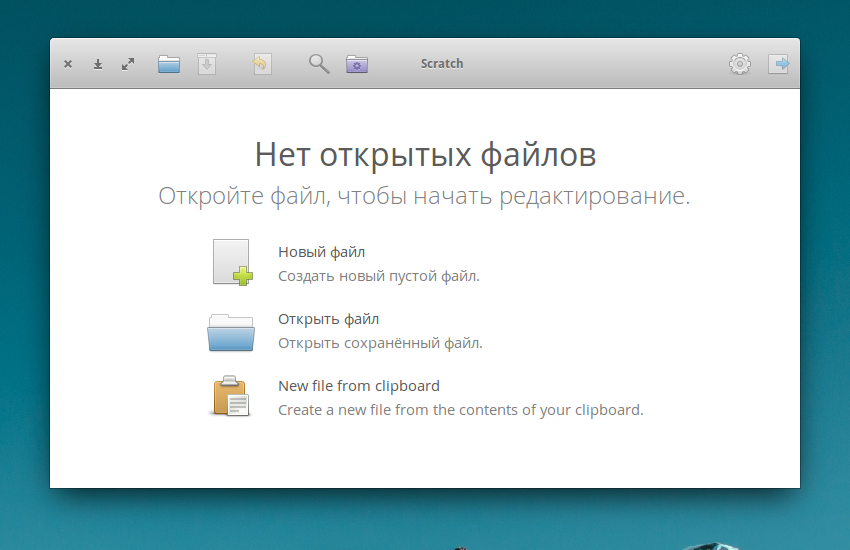The image size is (850, 550).
Task: Click the clipboard icon in welcome list
Action: [x=231, y=396]
